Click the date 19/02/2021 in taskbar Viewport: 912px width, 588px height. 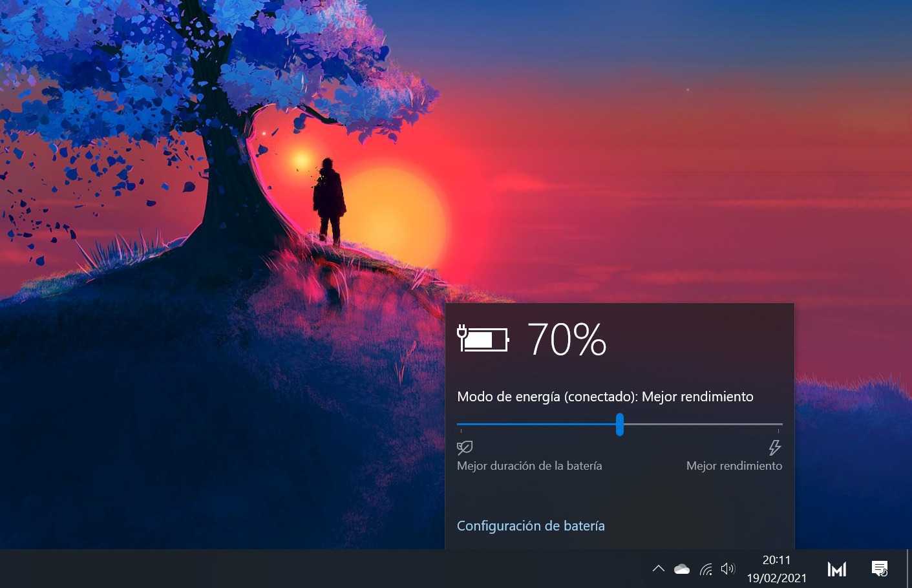tap(776, 578)
